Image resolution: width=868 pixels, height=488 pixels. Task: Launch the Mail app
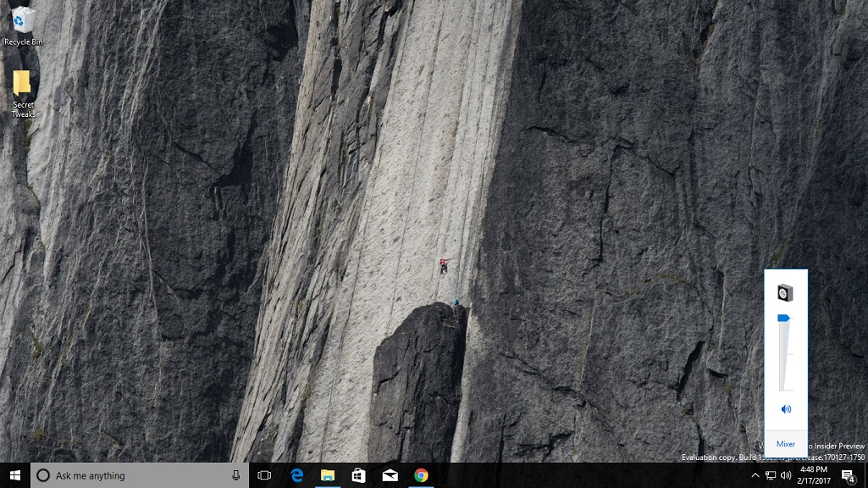[390, 476]
